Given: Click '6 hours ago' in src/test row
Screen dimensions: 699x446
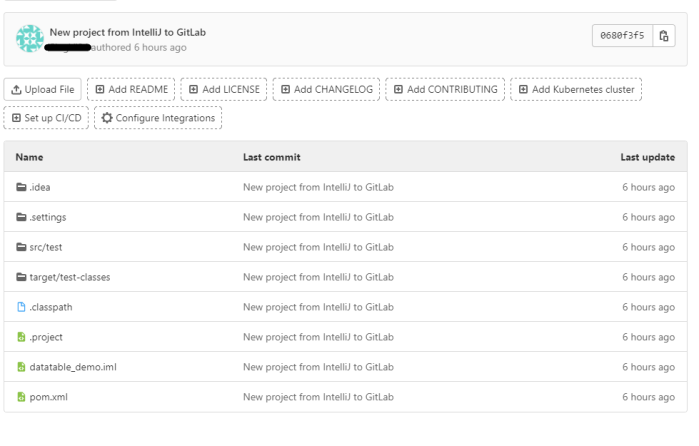Looking at the screenshot, I should click(649, 247).
